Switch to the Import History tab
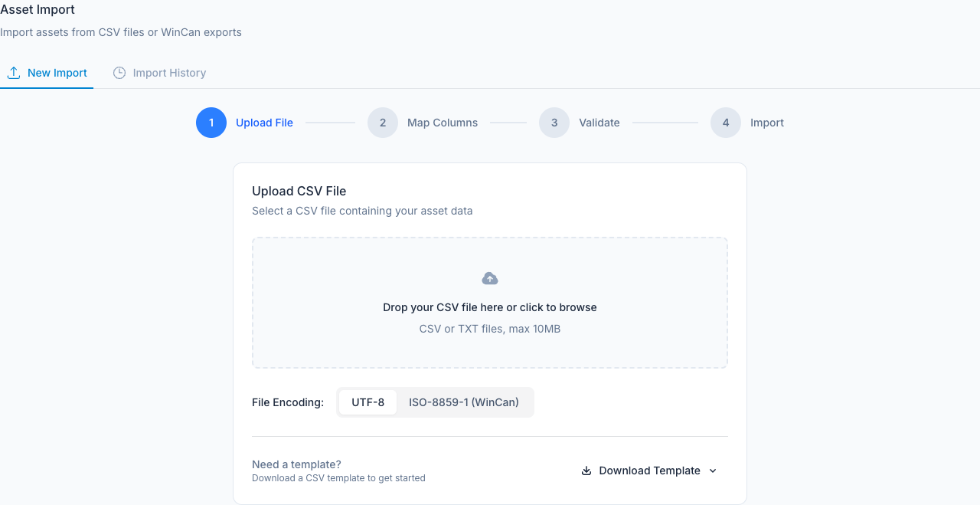Image resolution: width=980 pixels, height=505 pixels. (159, 73)
